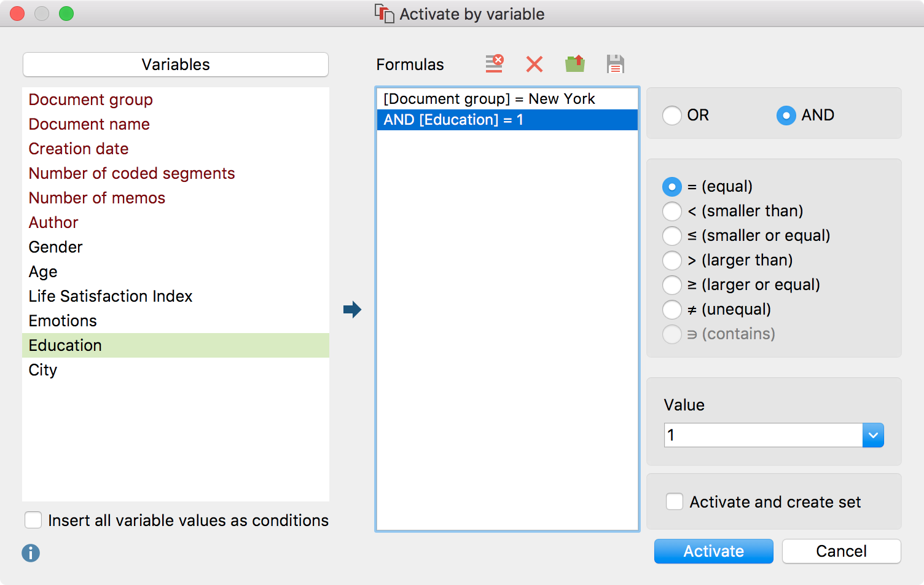This screenshot has height=585, width=924.
Task: Choose the ≤ (smaller or equal) operator
Action: (x=672, y=235)
